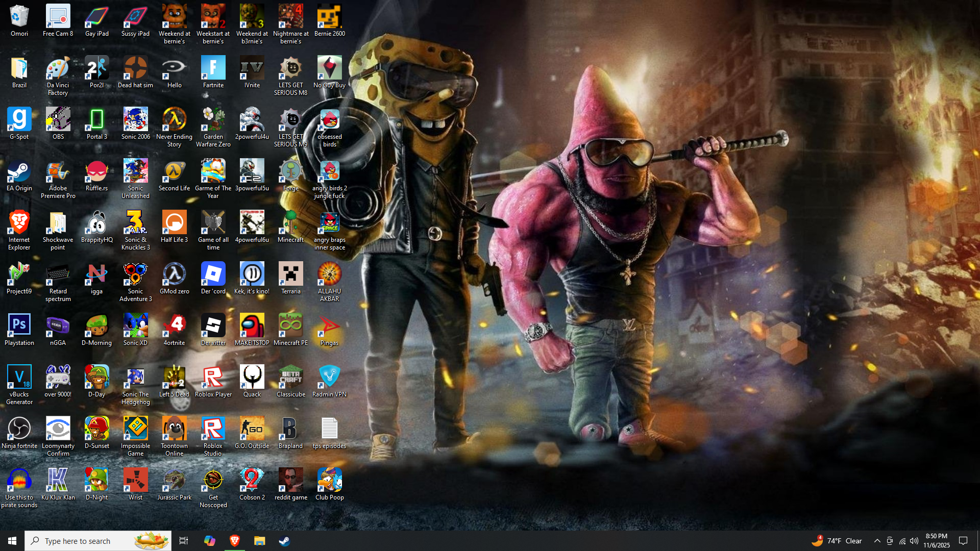Open the Windows Start menu
Screen dimensions: 980x551
12,541
